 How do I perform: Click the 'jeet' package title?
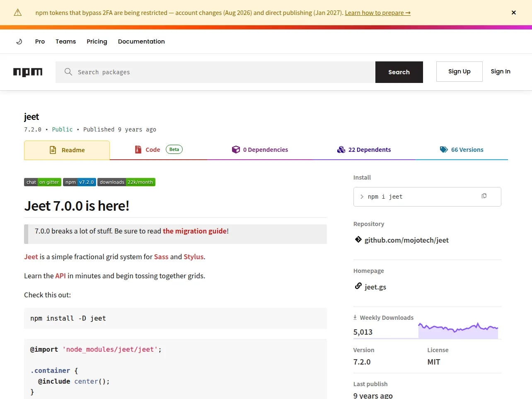(31, 117)
